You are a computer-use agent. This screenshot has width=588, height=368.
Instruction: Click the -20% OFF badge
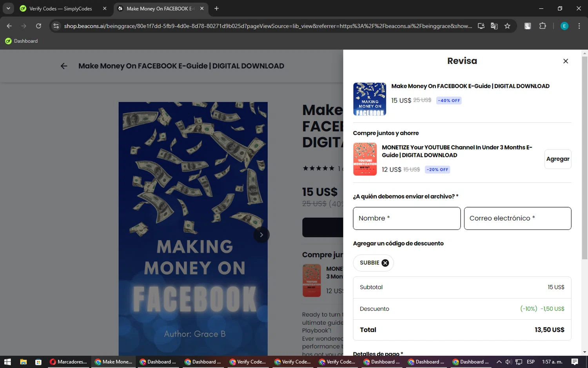[x=437, y=169]
